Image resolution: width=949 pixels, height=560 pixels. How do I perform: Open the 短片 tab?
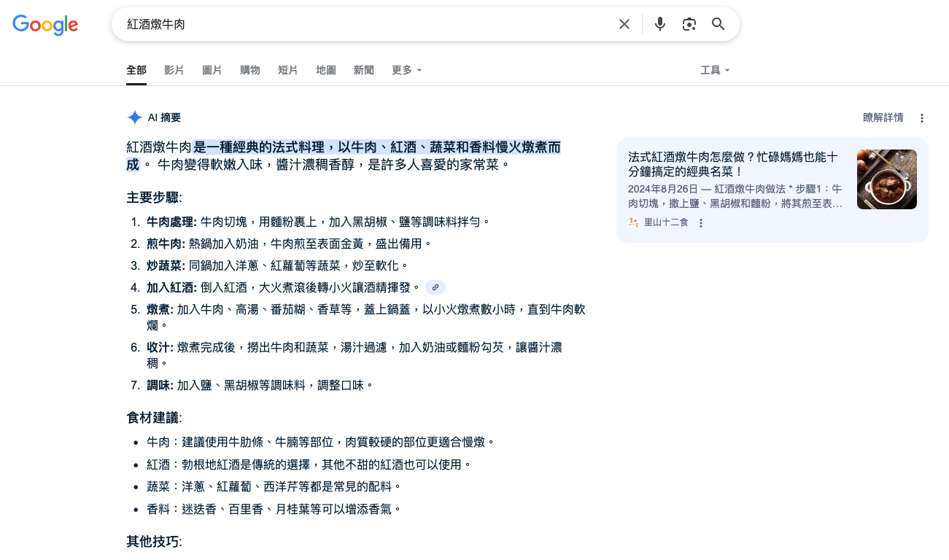[288, 70]
